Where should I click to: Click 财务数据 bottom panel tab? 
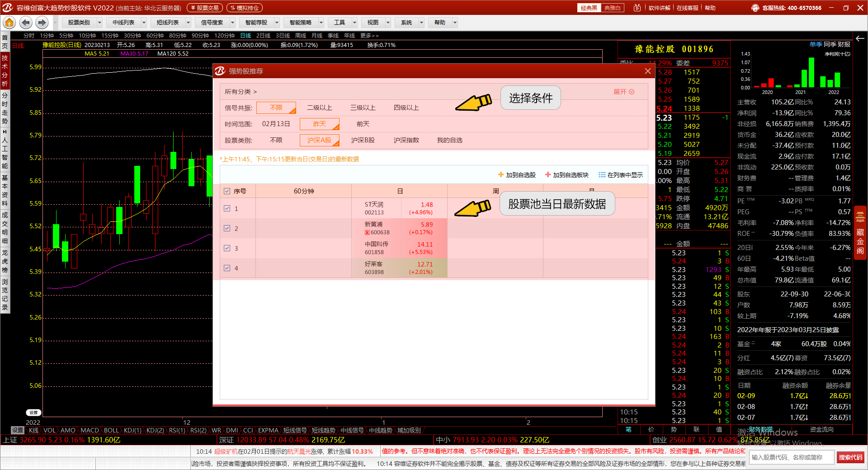(760, 429)
